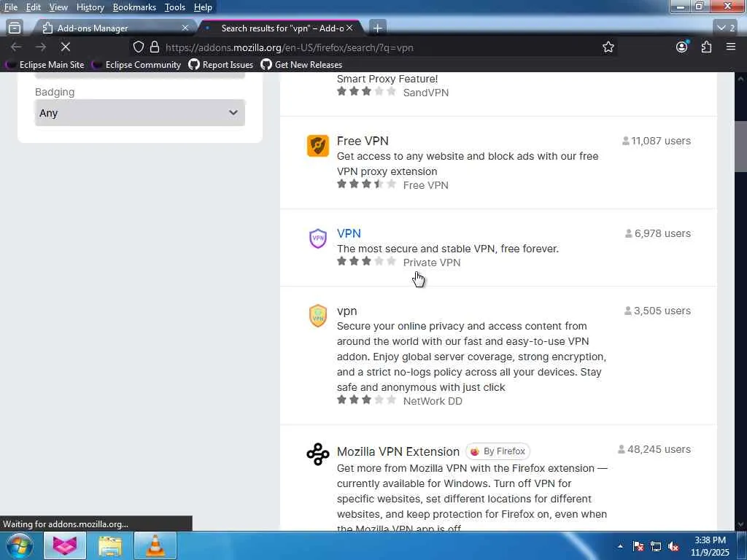747x560 pixels.
Task: Click the 48,245 users count
Action: pos(654,449)
